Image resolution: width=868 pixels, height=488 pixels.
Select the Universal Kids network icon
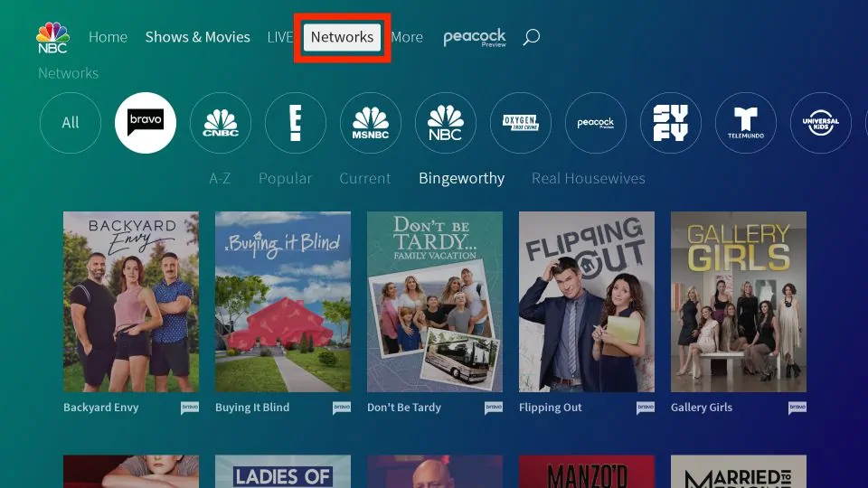(820, 122)
